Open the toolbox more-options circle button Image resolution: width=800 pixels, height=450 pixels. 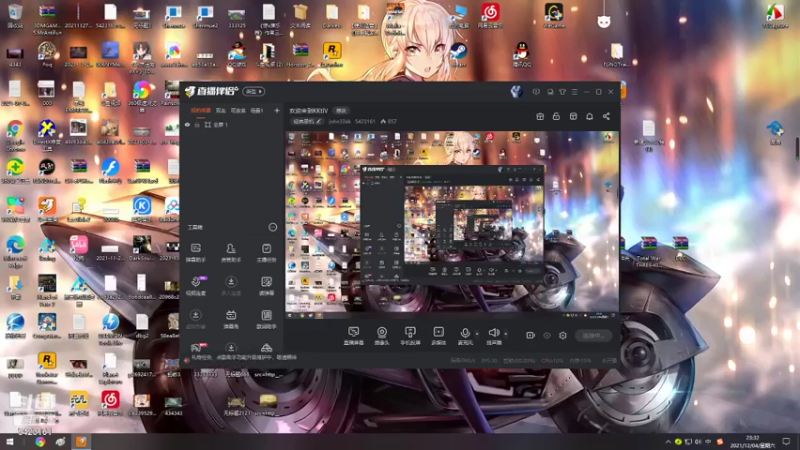[x=273, y=227]
